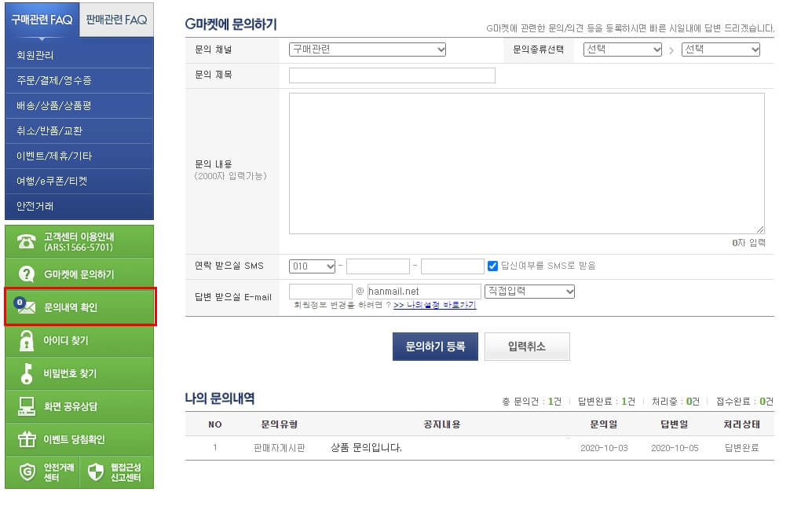The width and height of the screenshot is (812, 514).
Task: Click the gift box icon for 이벤트 당첨확인
Action: click(27, 439)
